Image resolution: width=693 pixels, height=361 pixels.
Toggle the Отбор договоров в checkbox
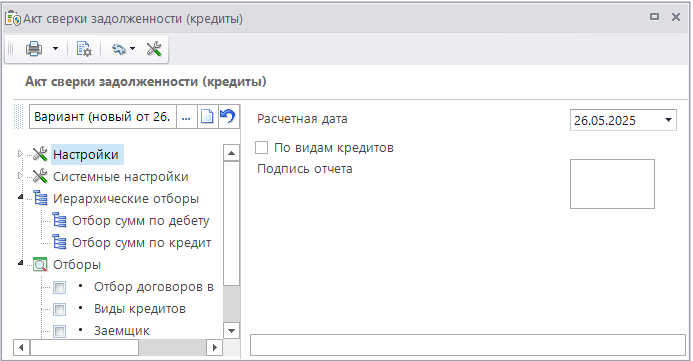pyautogui.click(x=59, y=287)
